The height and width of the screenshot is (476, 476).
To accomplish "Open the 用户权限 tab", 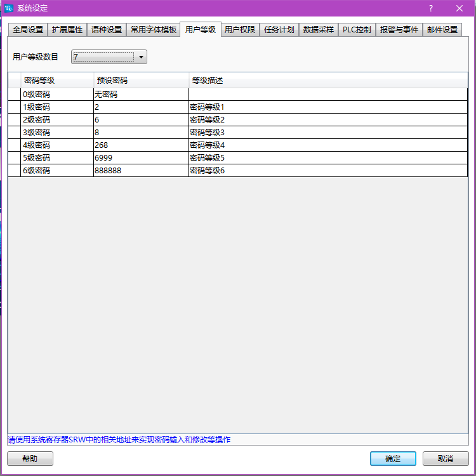I will (x=240, y=30).
